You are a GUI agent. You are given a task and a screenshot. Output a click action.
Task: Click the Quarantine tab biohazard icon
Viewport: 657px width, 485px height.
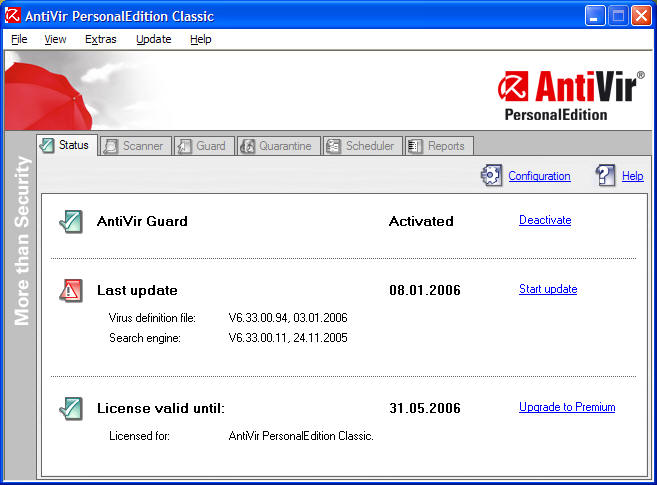pos(247,146)
